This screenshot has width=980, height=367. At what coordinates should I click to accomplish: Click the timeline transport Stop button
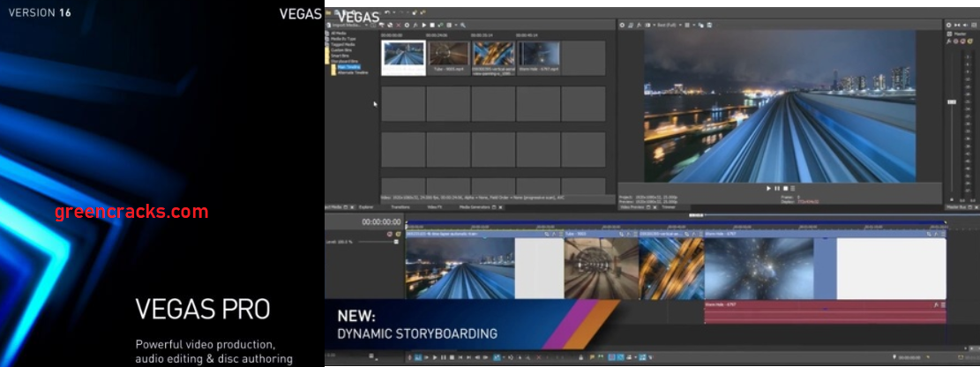(x=453, y=357)
